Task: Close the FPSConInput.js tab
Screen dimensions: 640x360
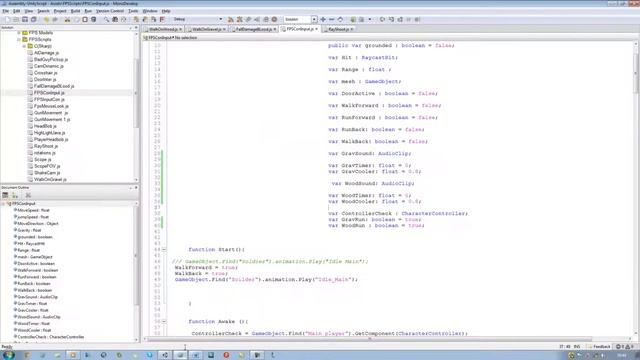Action: [x=316, y=29]
